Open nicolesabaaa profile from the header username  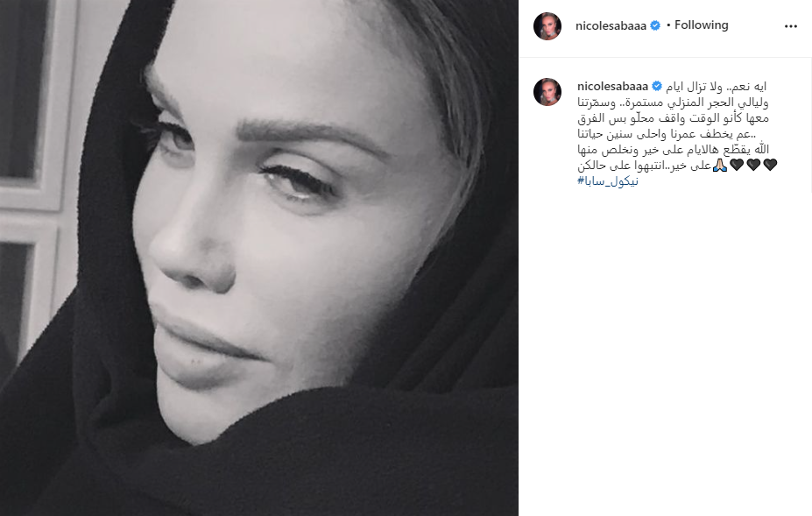pyautogui.click(x=611, y=26)
